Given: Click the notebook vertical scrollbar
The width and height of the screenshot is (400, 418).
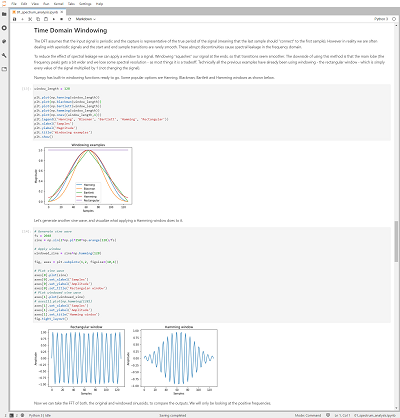Looking at the screenshot, I should 396,241.
